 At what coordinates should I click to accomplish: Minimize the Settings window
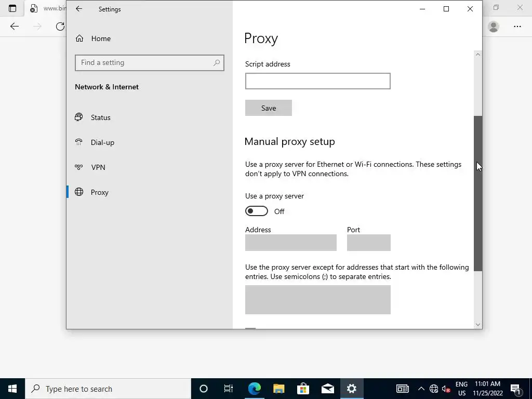(422, 9)
